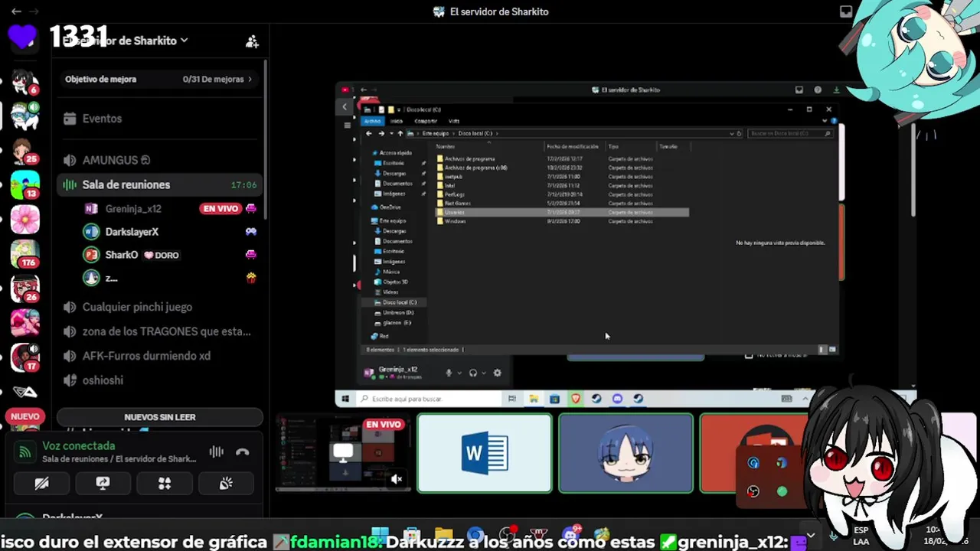
Task: Click Explorer up-folder arrow in streamed window
Action: pyautogui.click(x=400, y=133)
